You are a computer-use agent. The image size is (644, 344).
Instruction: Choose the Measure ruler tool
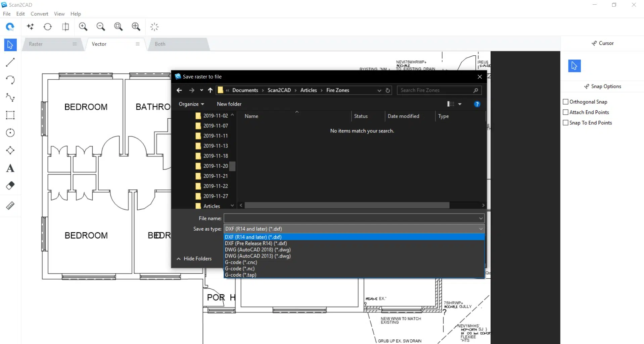(10, 206)
